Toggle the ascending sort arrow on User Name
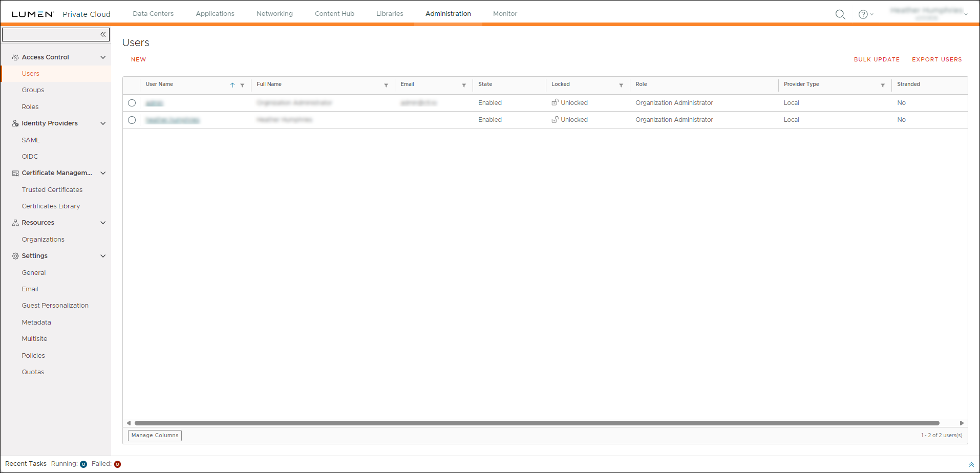This screenshot has height=473, width=980. 232,85
